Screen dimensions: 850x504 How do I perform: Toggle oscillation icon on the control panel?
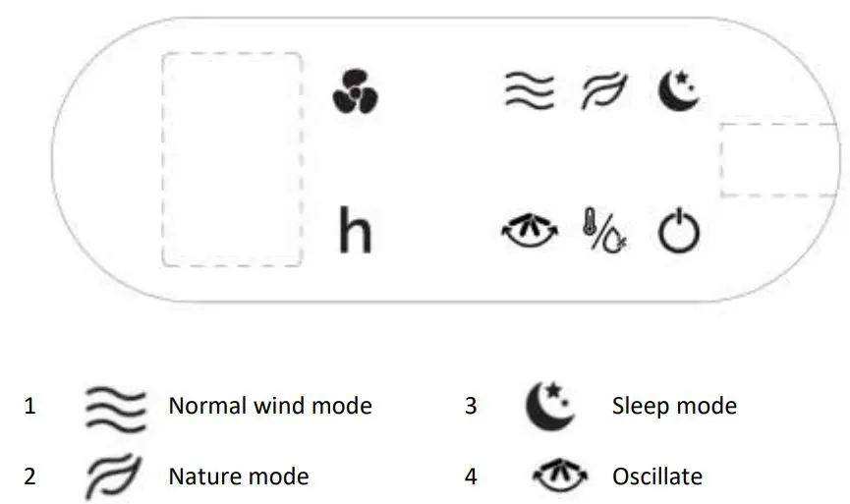click(528, 233)
